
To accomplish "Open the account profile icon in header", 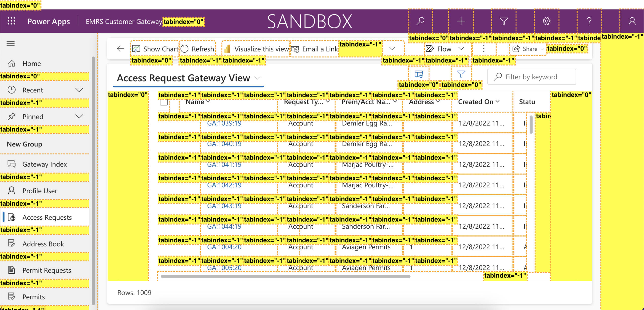I will [632, 21].
